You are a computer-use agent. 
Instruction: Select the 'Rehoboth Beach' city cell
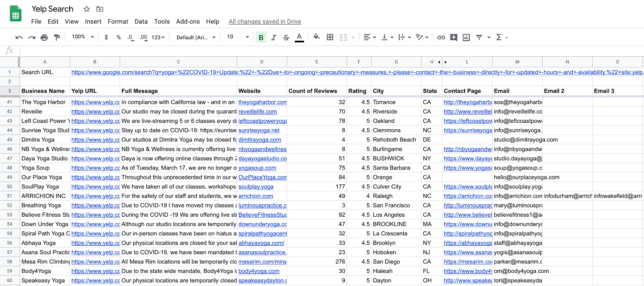click(396, 140)
